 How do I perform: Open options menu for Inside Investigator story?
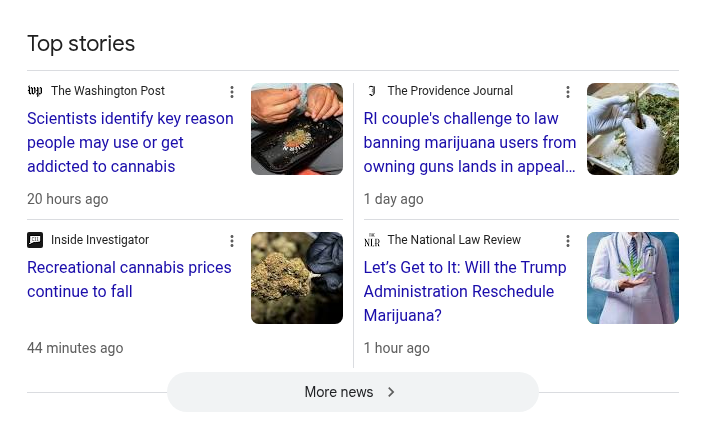(232, 241)
